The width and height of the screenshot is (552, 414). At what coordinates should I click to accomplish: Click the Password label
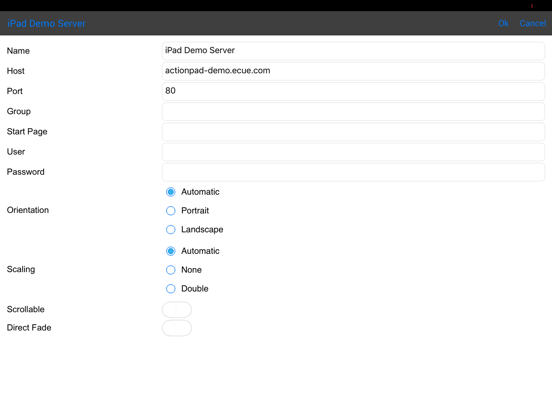25,172
